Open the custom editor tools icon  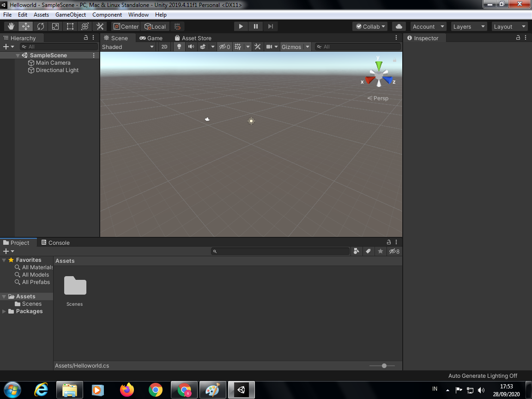click(x=100, y=26)
